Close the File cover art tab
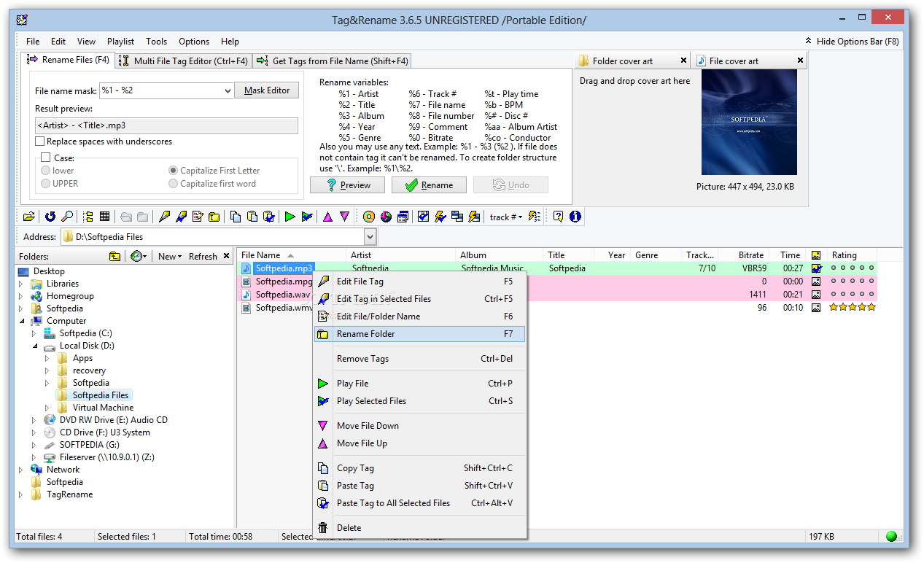This screenshot has width=924, height=563. pyautogui.click(x=800, y=61)
